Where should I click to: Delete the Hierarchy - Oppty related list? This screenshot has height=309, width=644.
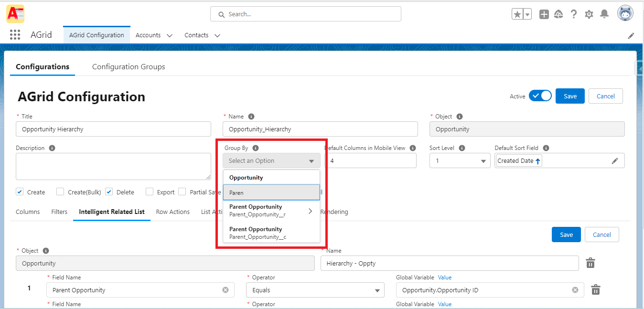(590, 263)
